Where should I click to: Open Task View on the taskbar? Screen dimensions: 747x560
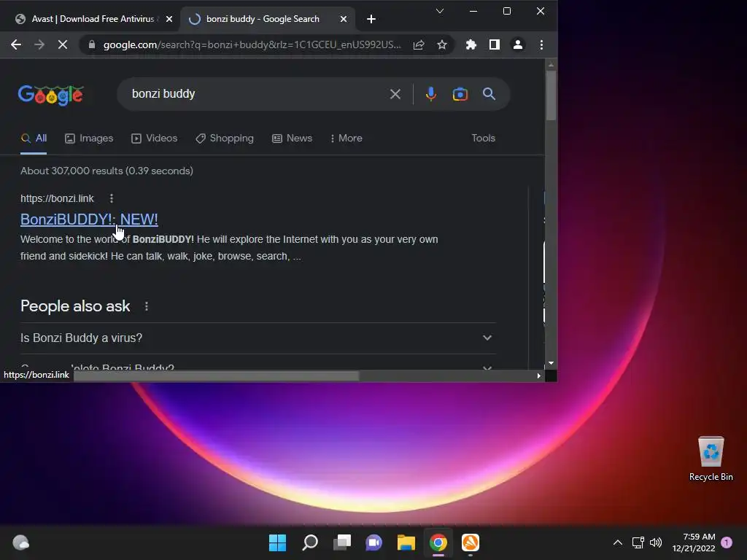(341, 542)
